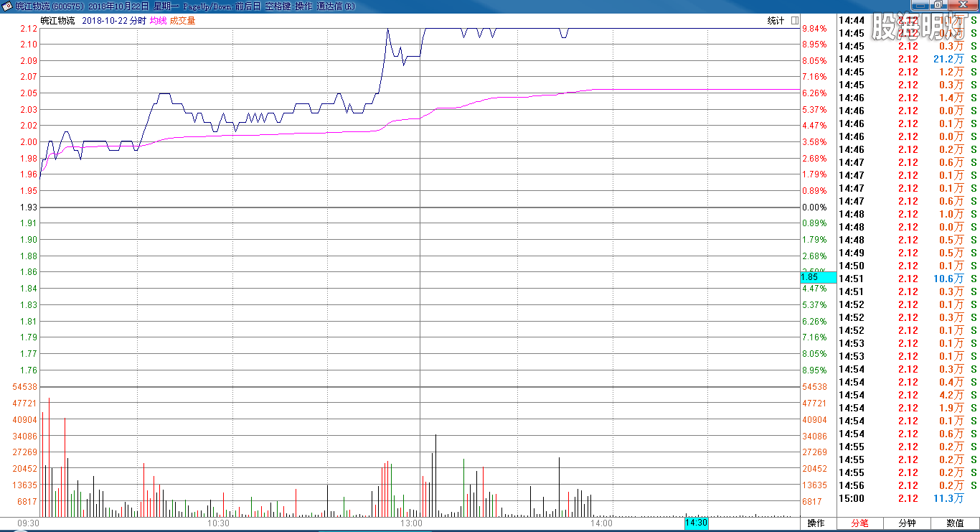Screen dimensions: 980x532
Task: Select the 均线 legend label
Action: pyautogui.click(x=158, y=21)
